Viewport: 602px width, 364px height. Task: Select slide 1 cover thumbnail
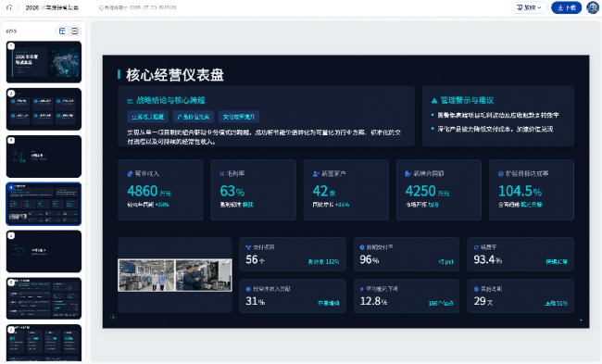[44, 62]
